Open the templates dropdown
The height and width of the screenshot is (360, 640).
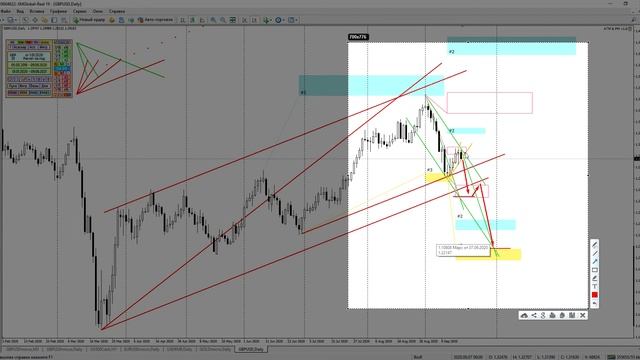point(293,20)
